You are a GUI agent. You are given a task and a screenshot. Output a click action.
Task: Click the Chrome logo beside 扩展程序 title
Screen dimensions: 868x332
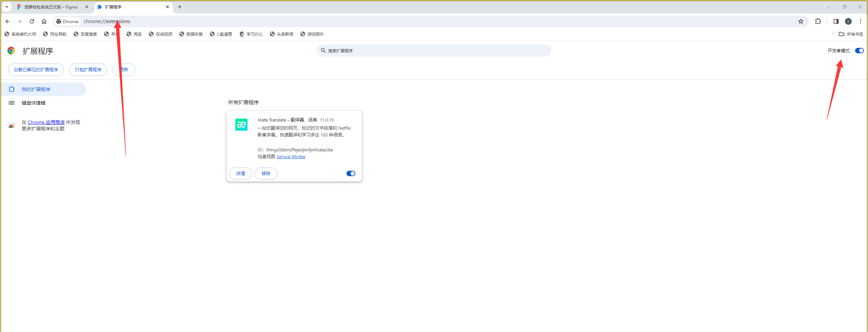11,51
